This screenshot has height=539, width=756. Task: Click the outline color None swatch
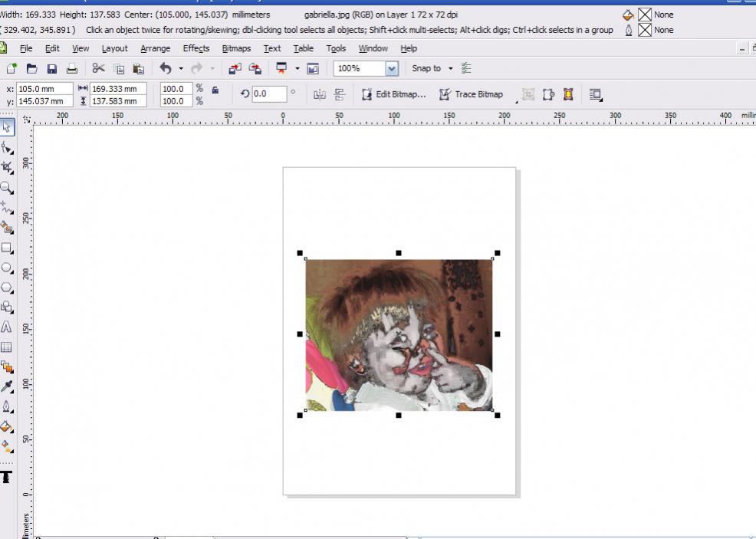tap(645, 30)
